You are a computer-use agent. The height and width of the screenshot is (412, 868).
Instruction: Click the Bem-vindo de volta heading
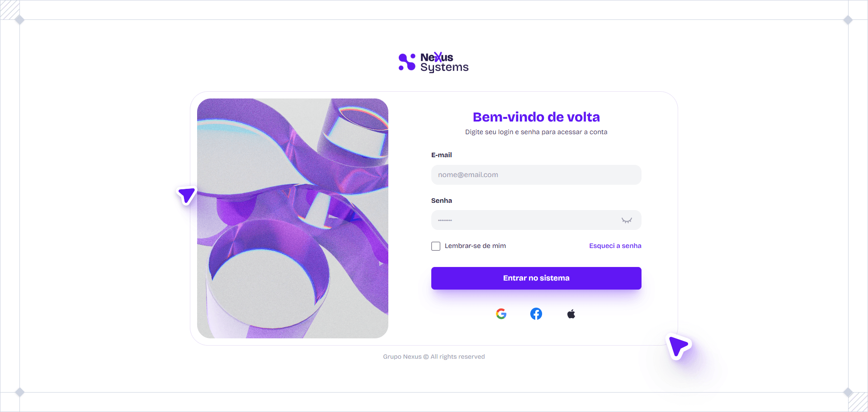click(x=536, y=117)
